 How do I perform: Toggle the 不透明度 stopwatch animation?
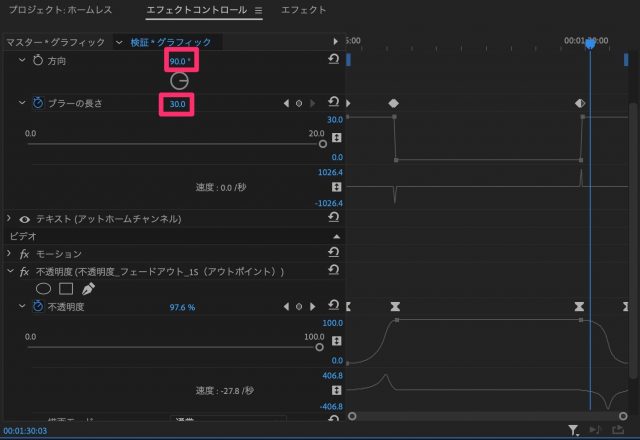[38, 308]
